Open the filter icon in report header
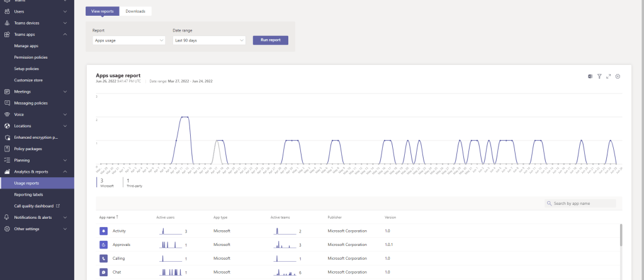Screen dimensions: 644x280 (x=599, y=76)
